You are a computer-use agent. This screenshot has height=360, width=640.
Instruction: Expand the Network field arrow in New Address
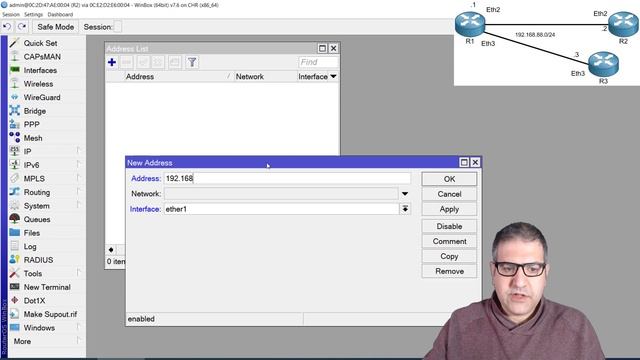(405, 194)
